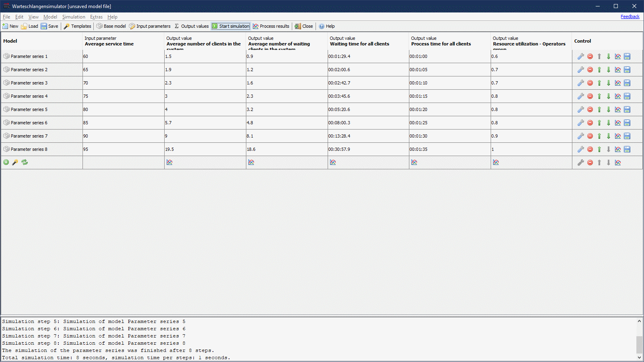This screenshot has width=644, height=362.
Task: Click the green add model icon
Action: point(6,162)
